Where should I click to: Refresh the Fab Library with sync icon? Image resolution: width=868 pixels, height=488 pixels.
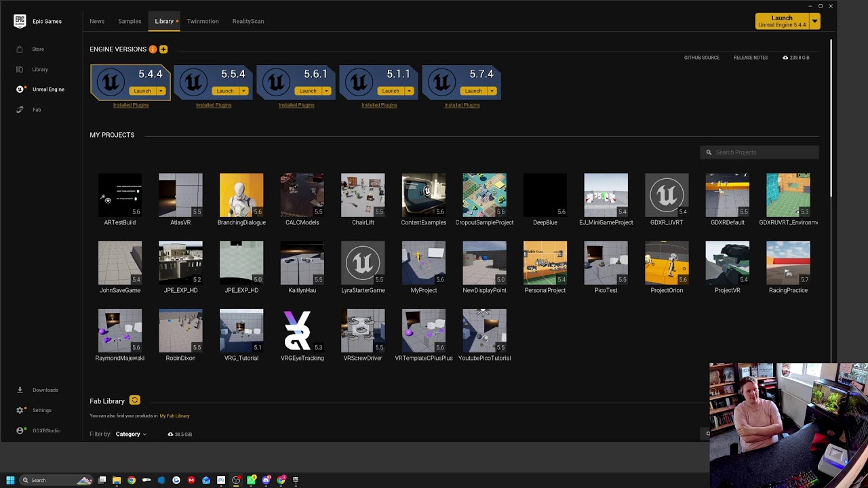pos(134,401)
